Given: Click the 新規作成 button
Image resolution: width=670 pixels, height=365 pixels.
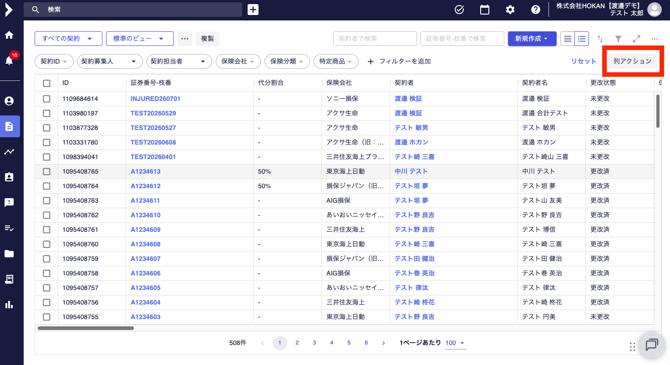Looking at the screenshot, I should click(x=532, y=38).
